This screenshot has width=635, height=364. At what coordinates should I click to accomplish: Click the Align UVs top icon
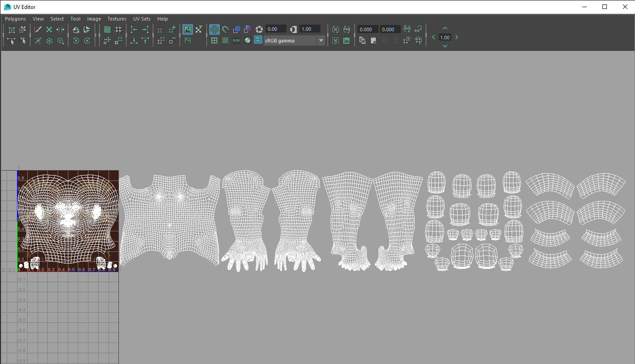(x=145, y=41)
